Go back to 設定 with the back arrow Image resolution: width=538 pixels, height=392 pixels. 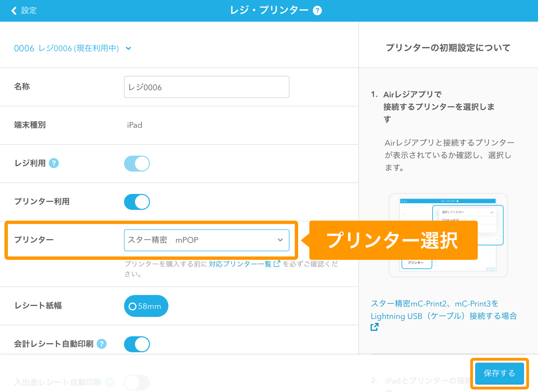tap(14, 11)
